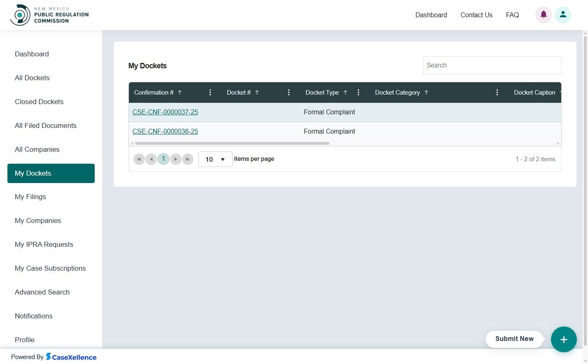Click FAQ in the top navigation
588x364 pixels.
512,15
